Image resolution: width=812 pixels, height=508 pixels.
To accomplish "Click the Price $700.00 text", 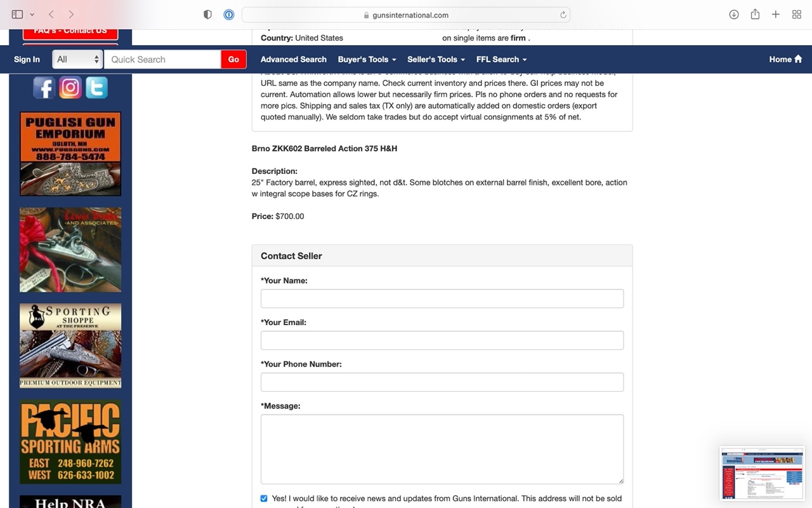I will 278,217.
